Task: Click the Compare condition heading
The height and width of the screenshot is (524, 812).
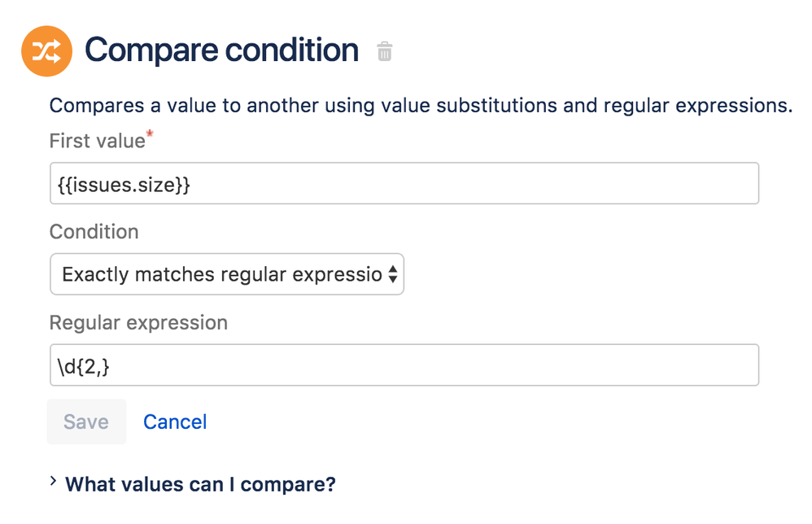Action: point(221,50)
